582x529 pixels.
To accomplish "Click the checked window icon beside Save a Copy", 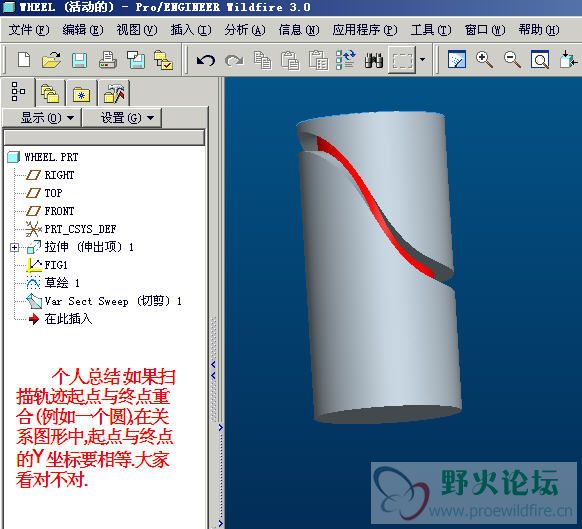I will (163, 60).
